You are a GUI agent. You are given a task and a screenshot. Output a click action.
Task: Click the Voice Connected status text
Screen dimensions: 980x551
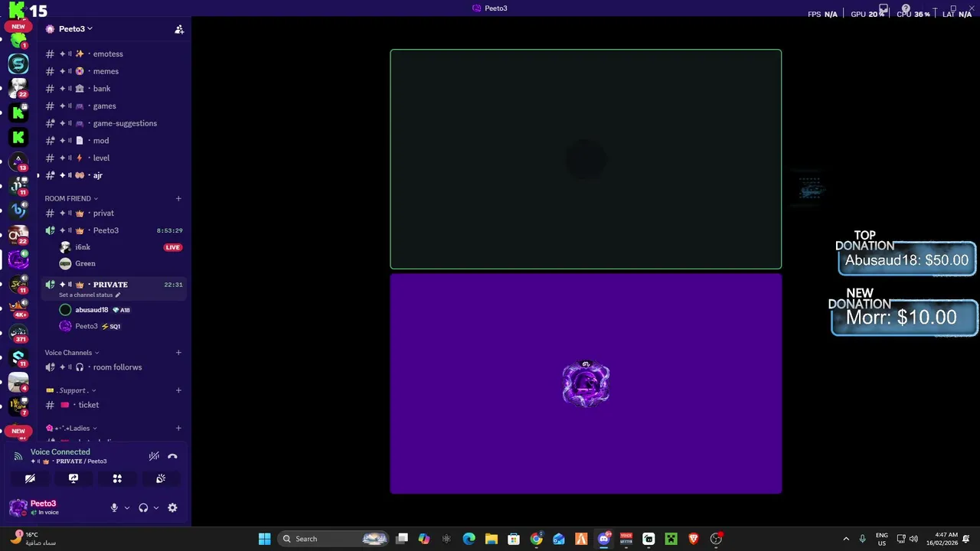point(60,452)
